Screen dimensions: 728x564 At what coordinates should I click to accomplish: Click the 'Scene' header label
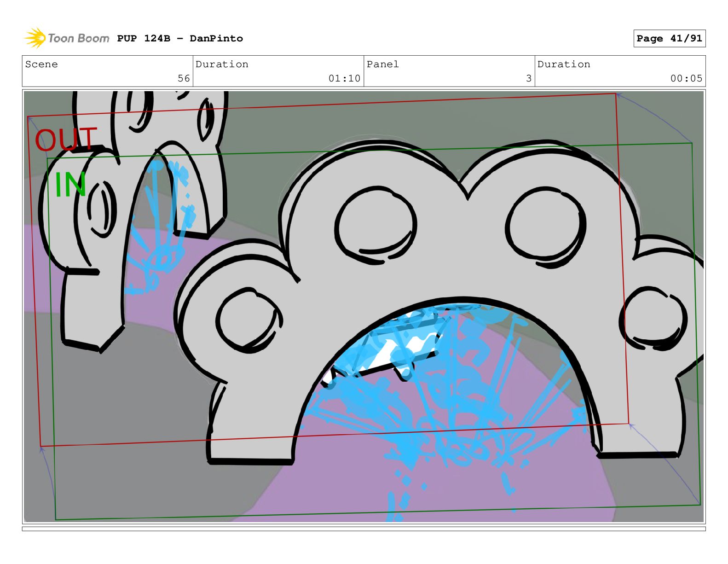click(41, 64)
